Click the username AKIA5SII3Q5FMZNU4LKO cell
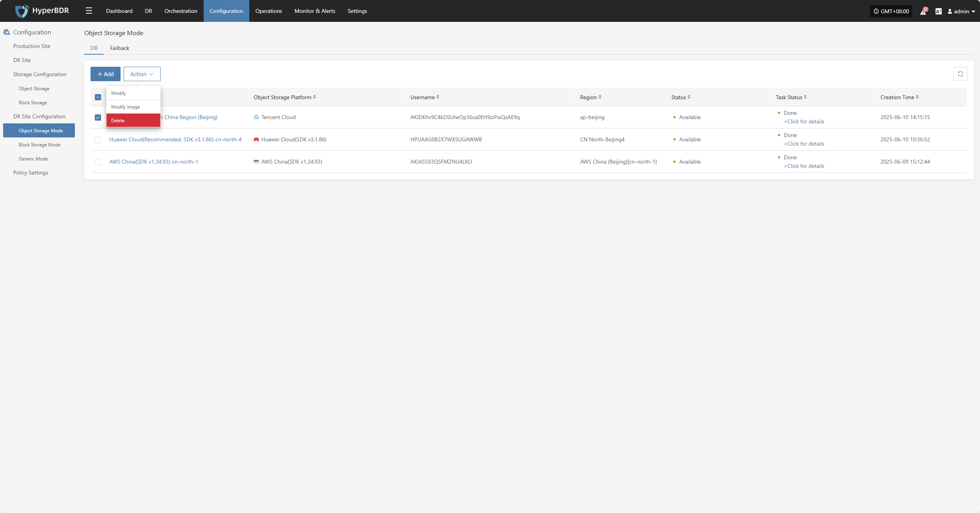 point(441,162)
